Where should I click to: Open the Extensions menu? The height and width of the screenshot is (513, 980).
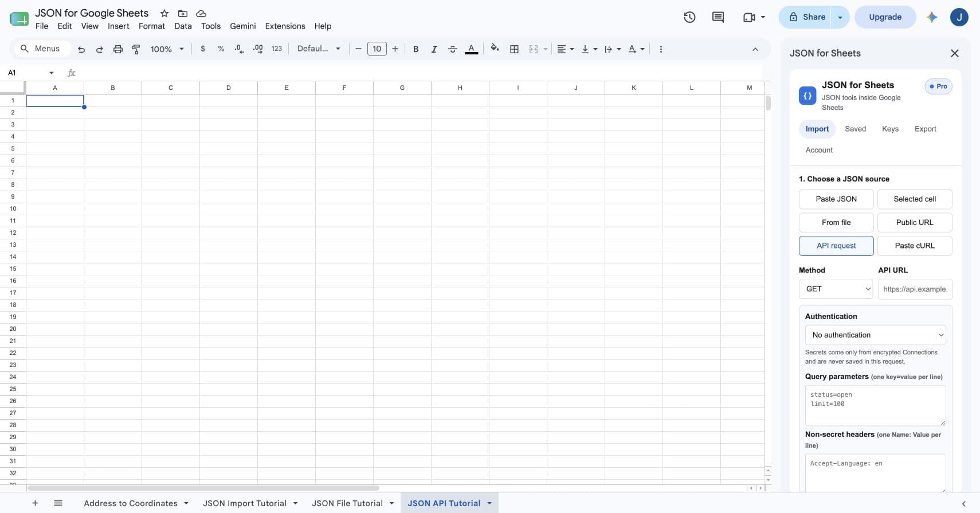click(285, 26)
